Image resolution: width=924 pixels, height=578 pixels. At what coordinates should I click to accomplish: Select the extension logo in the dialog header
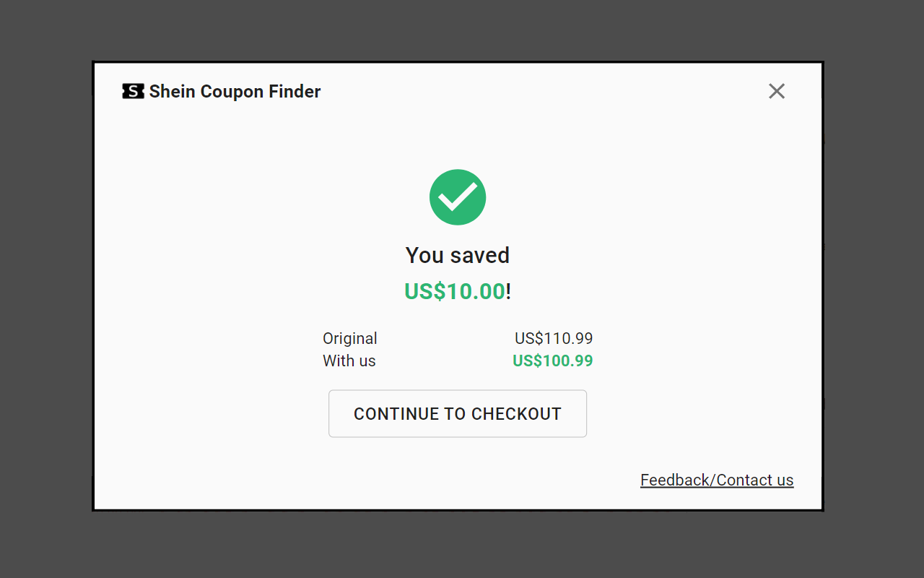[x=132, y=91]
